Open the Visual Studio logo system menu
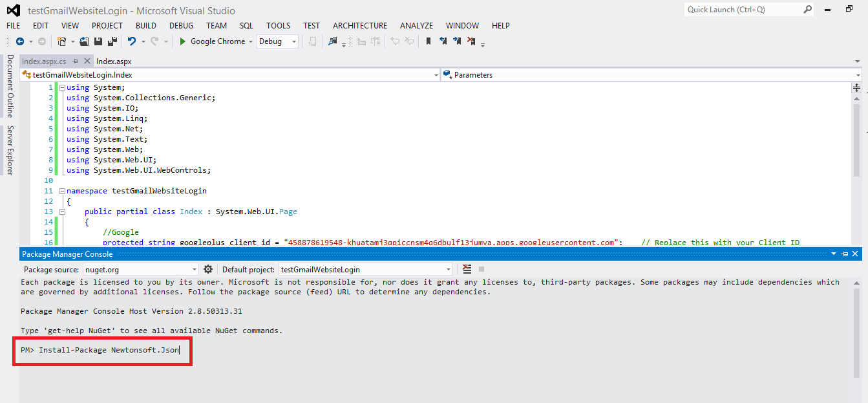Screen dimensions: 868x403 tap(13, 10)
